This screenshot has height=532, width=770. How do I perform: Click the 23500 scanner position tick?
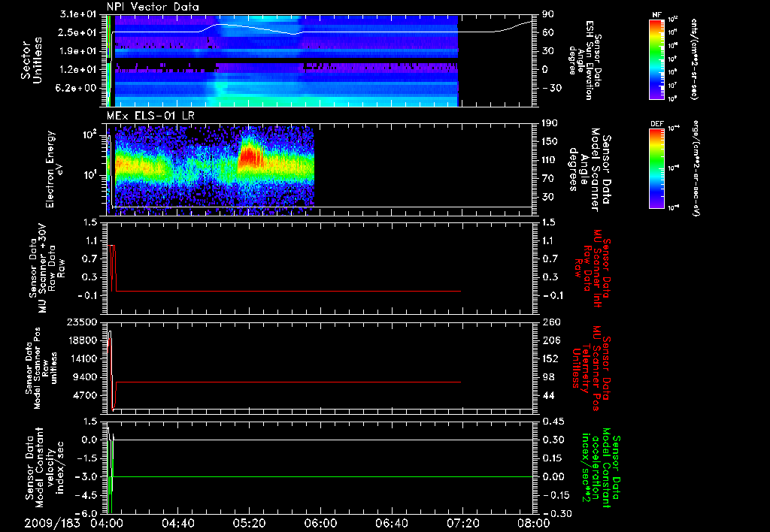tap(82, 322)
